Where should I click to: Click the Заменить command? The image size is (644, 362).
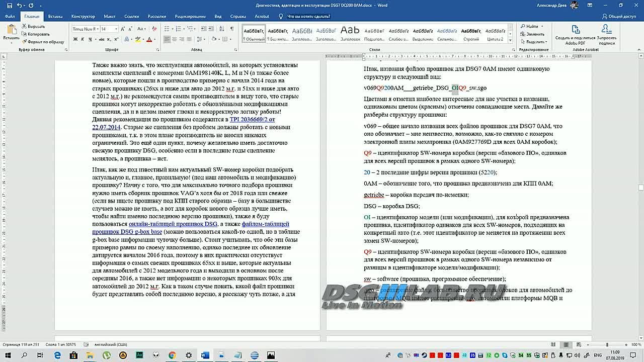535,34
